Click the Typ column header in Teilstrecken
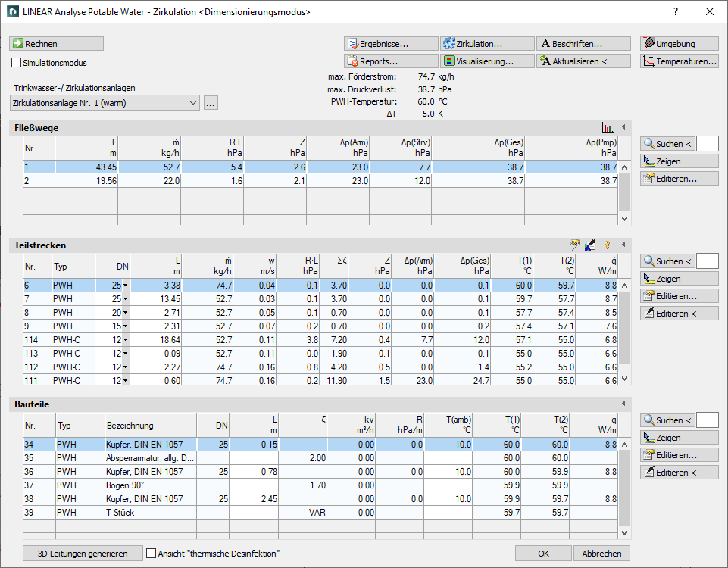This screenshot has width=728, height=568. click(73, 267)
